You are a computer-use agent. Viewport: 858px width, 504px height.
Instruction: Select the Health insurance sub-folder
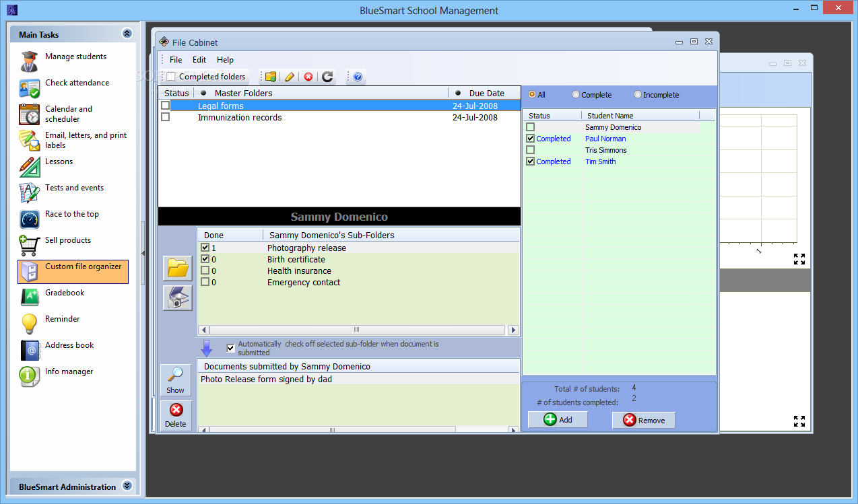358,271
